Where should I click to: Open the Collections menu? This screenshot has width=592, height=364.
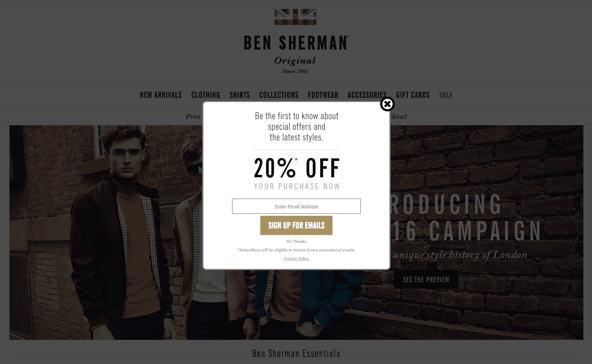(x=279, y=95)
